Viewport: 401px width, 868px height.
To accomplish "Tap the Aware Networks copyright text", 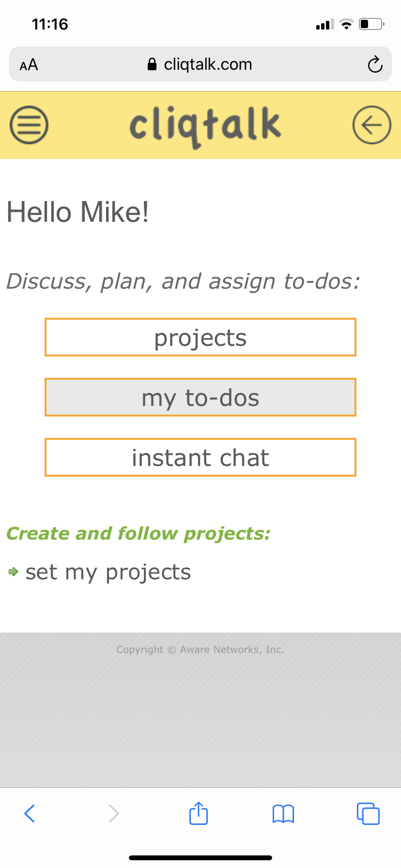I will [x=200, y=650].
